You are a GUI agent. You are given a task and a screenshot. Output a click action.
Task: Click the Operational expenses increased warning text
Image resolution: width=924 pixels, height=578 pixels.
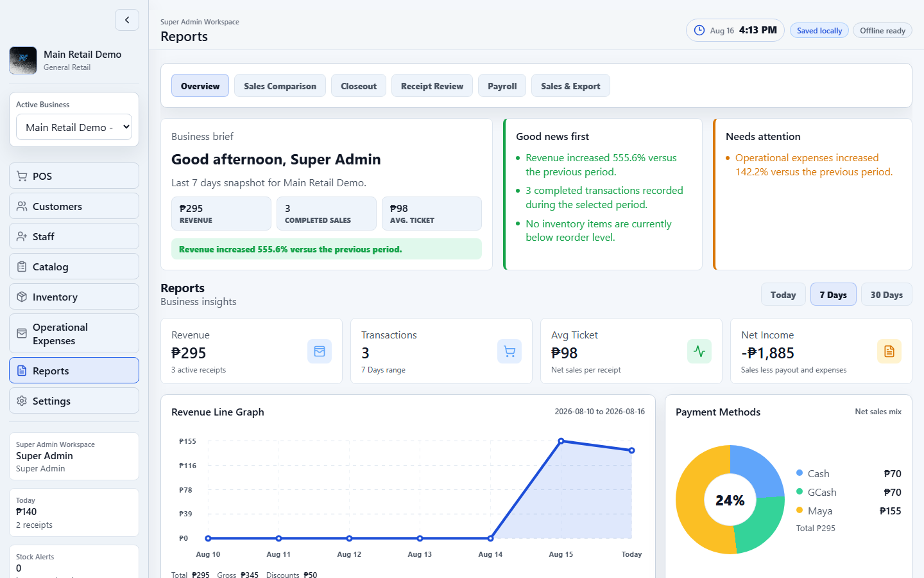coord(814,164)
